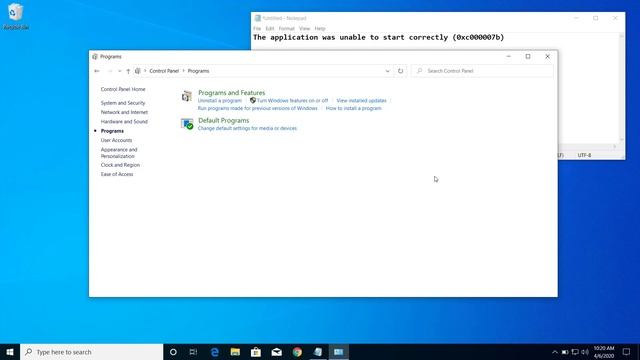Go to Control Panel Home
Image resolution: width=640 pixels, height=360 pixels.
click(123, 89)
